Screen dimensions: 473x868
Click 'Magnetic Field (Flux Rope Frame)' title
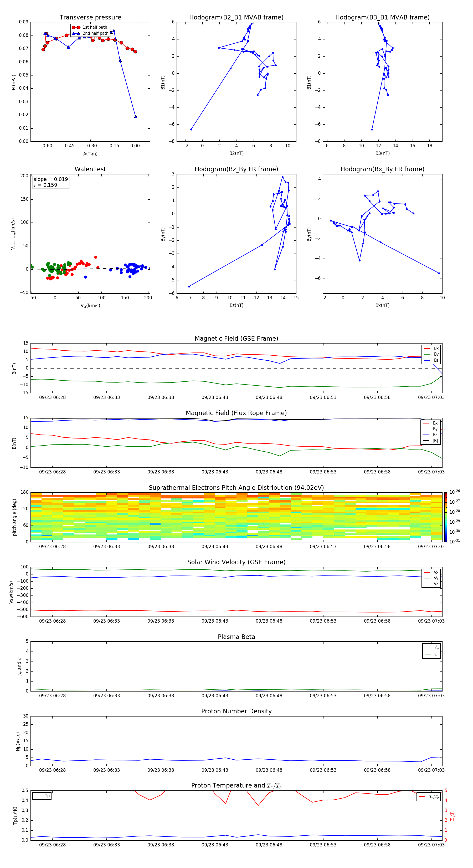point(236,413)
